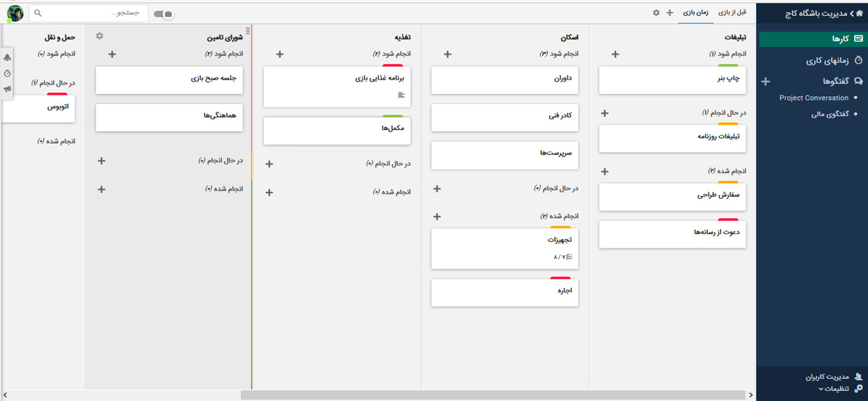Open شورای تامین column settings gear
Viewport: 868px width, 401px height.
[100, 36]
